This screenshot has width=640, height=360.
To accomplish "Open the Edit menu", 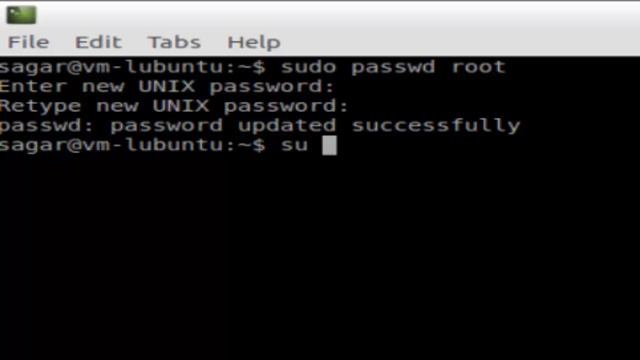I will pyautogui.click(x=98, y=42).
